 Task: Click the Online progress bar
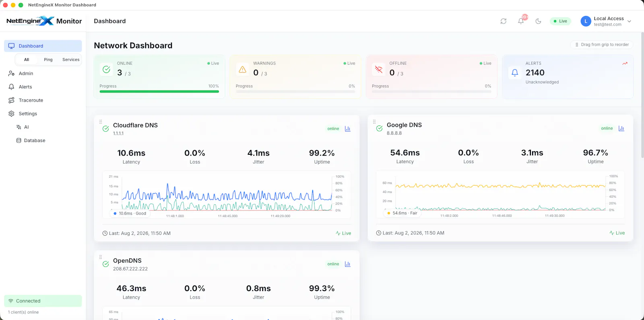[159, 92]
